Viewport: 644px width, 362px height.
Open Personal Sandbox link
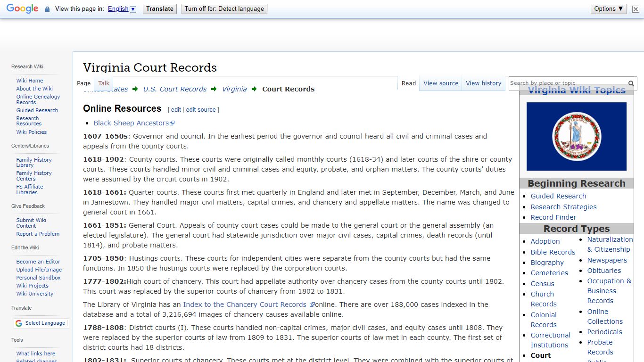pyautogui.click(x=39, y=278)
